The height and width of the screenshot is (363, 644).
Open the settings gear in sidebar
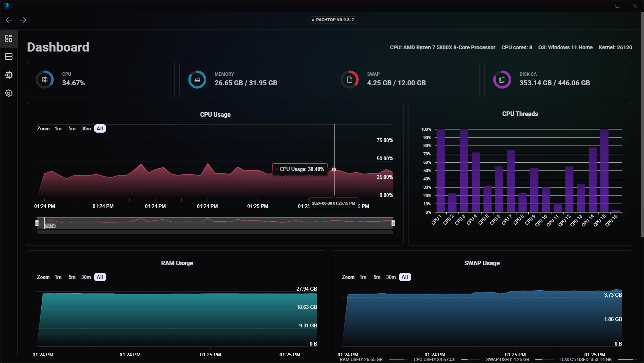[9, 93]
